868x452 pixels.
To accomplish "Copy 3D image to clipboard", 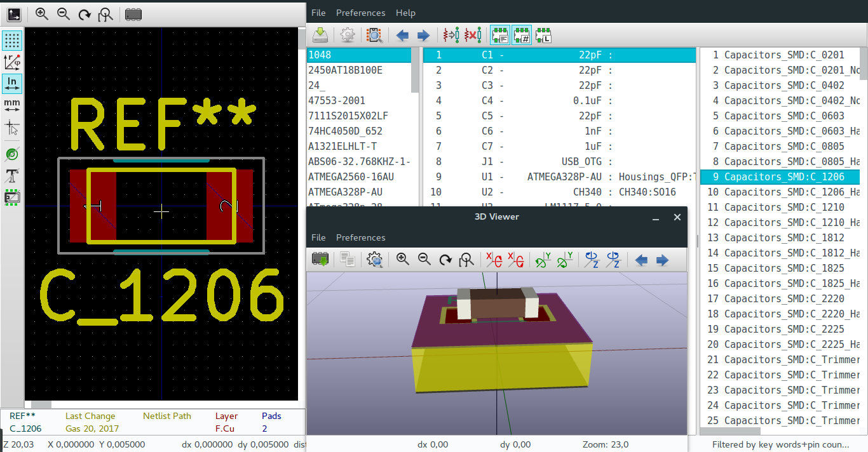I will (347, 259).
